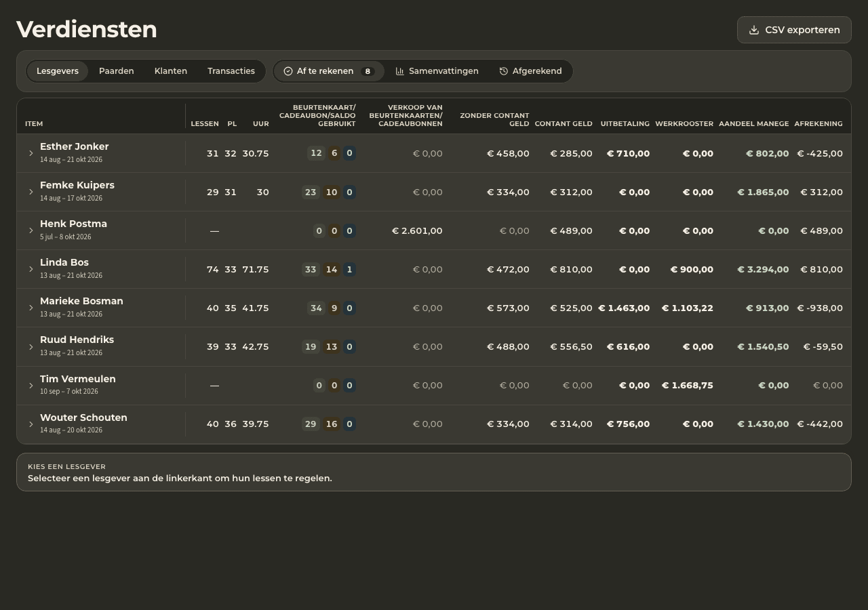Viewport: 868px width, 610px height.
Task: Click the Afrekening value € -425,00
Action: point(820,153)
